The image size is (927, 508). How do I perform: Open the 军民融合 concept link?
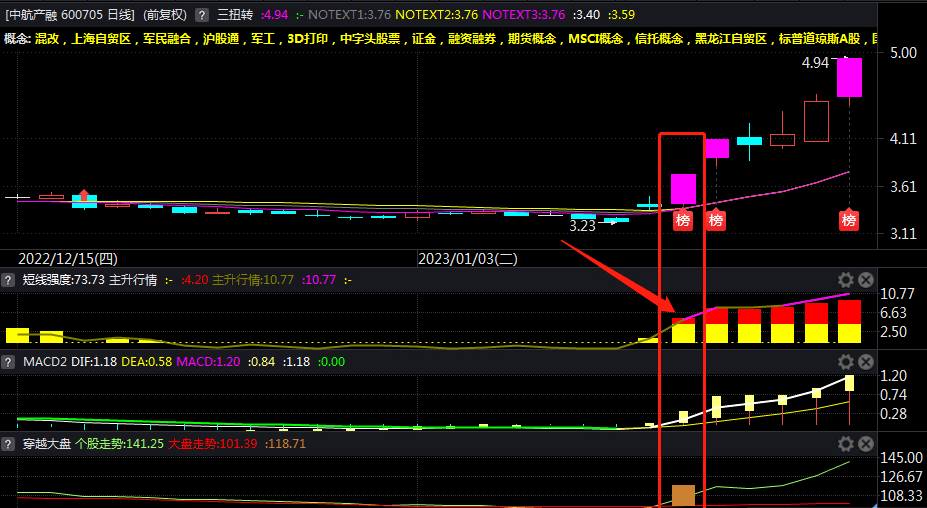(x=167, y=39)
